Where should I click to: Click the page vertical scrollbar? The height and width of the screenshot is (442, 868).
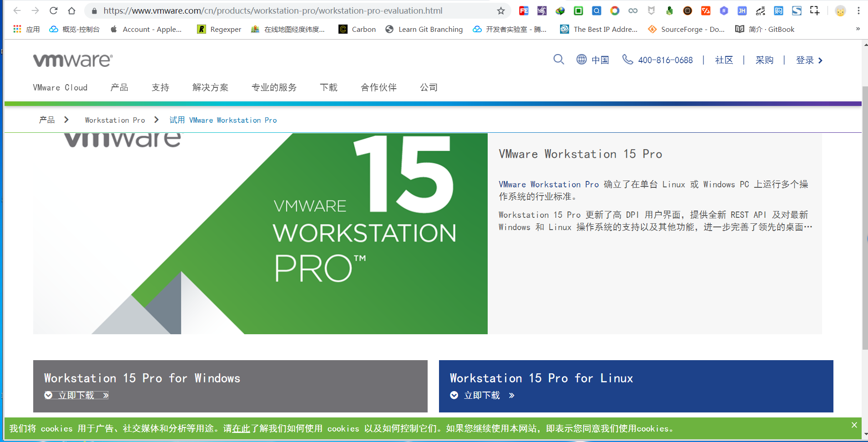coord(865,218)
